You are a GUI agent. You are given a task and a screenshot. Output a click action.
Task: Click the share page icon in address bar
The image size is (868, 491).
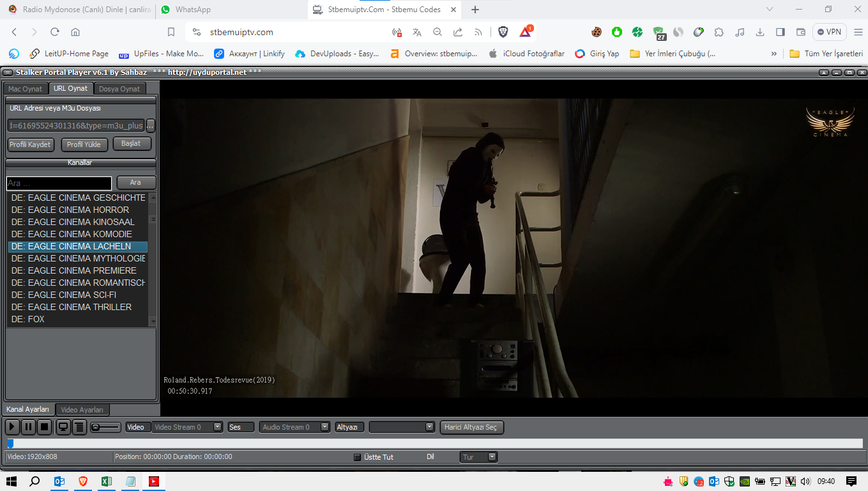coord(458,32)
